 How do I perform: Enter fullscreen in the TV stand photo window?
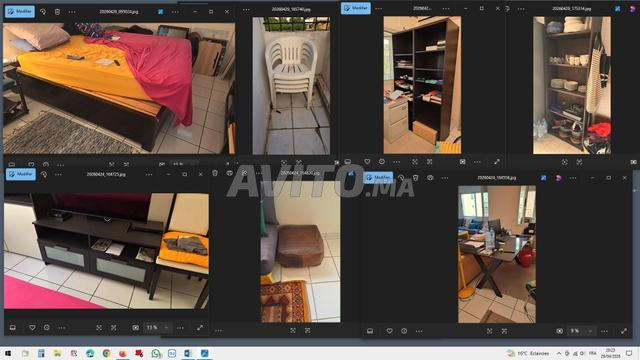point(200,327)
